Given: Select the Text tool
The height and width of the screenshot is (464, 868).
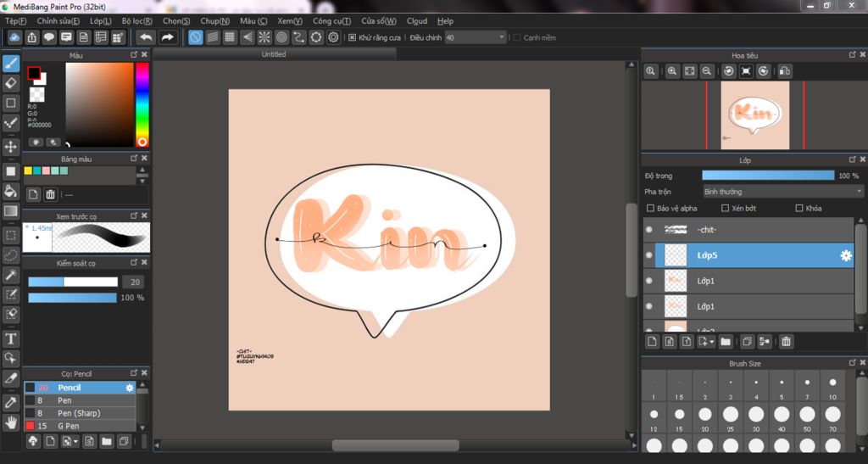Looking at the screenshot, I should click(10, 338).
